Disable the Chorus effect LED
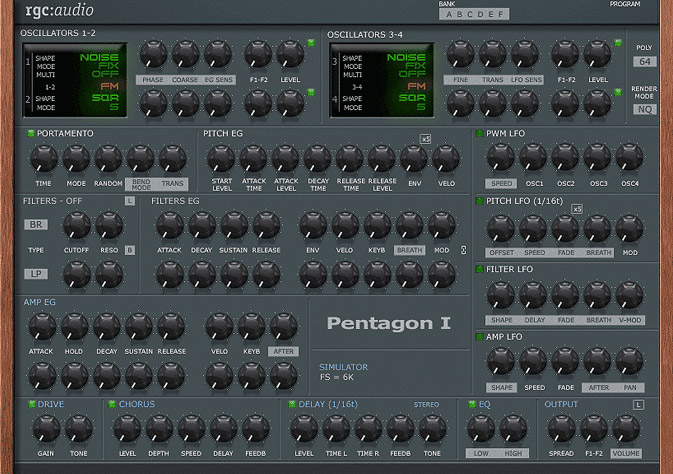Viewport: 673px width, 474px height. point(111,404)
